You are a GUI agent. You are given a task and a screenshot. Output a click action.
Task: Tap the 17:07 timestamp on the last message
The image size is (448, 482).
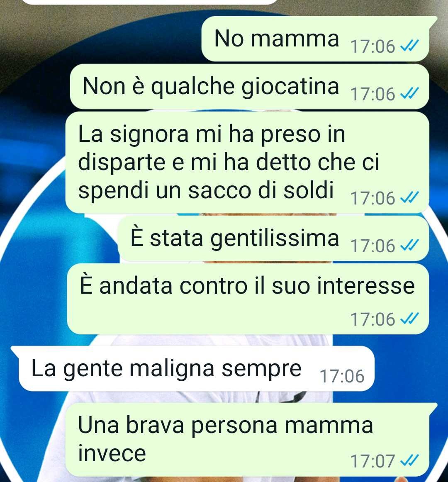(x=373, y=461)
